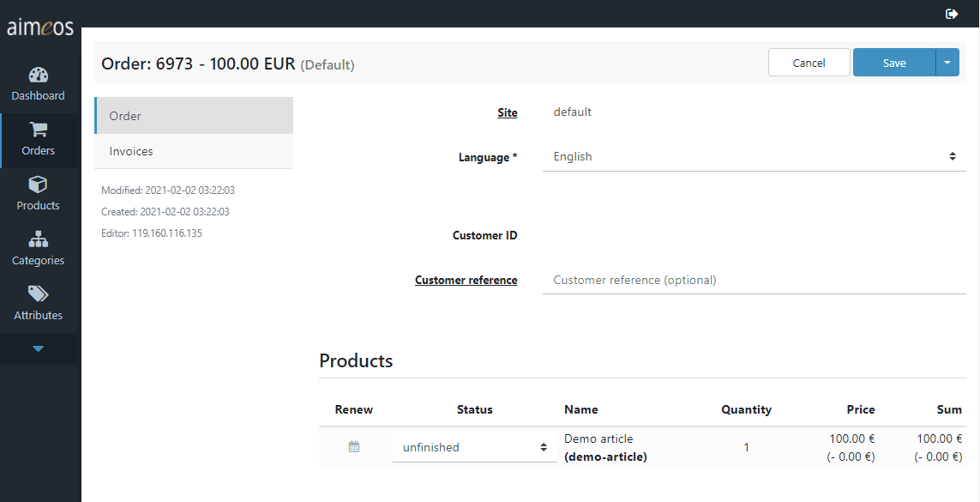
Task: Expand more sidebar menu items arrow
Action: tap(38, 349)
